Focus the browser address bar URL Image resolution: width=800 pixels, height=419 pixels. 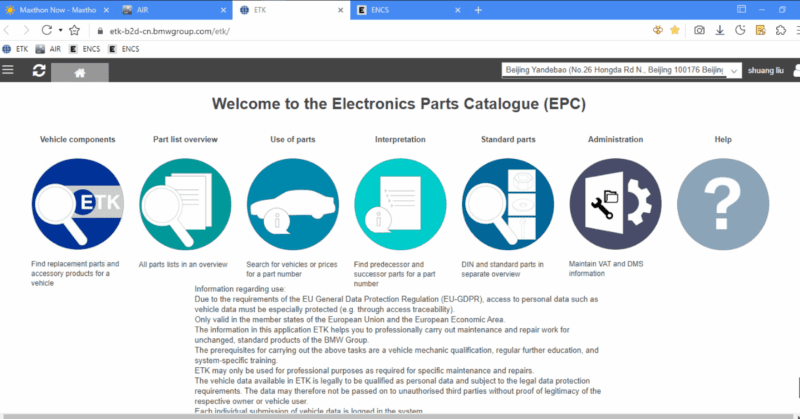(169, 31)
